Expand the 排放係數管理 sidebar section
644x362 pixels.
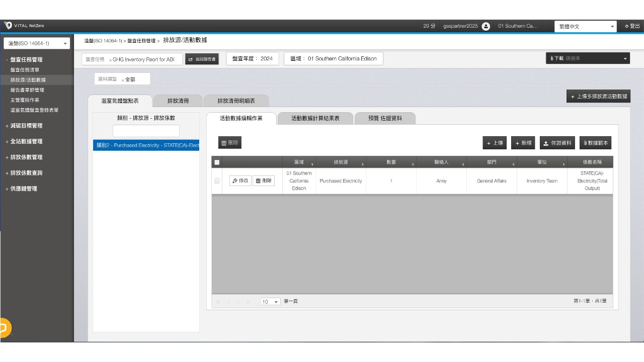click(x=26, y=157)
